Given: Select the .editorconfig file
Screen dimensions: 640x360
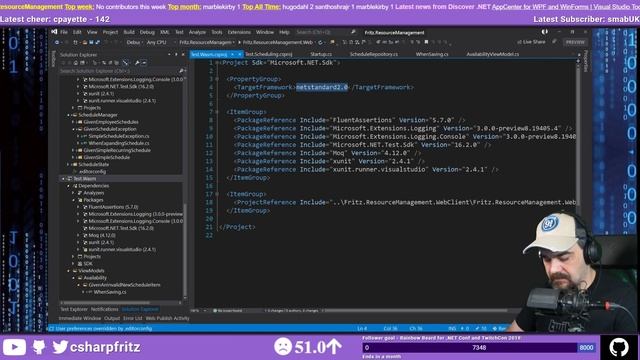Looking at the screenshot, I should click(x=92, y=171).
